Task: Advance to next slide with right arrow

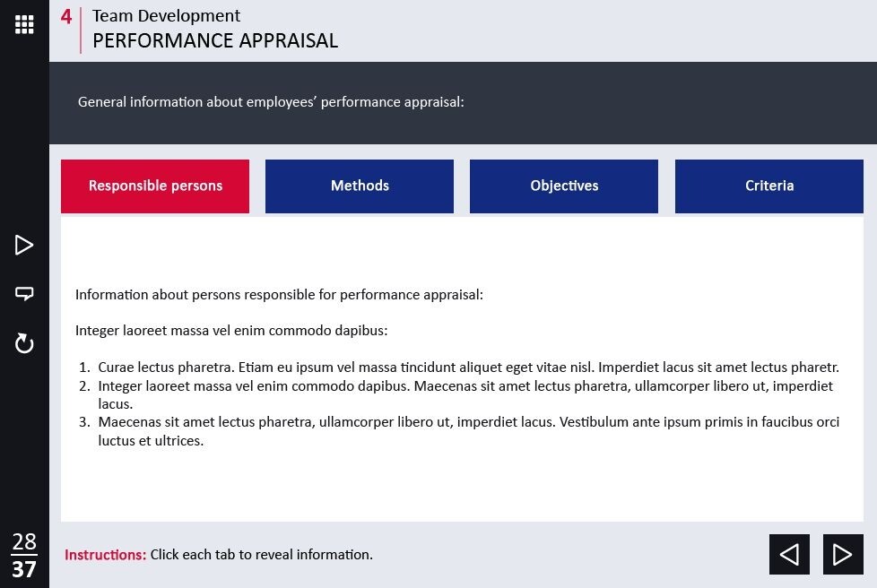Action: click(843, 555)
